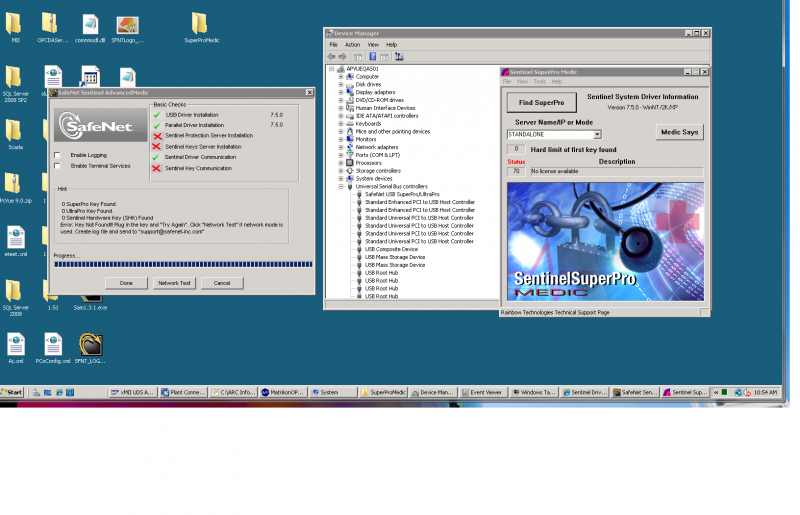800x515 pixels.
Task: Select SafeNet USB SuperPro/UltraPro device entry
Action: (x=402, y=194)
